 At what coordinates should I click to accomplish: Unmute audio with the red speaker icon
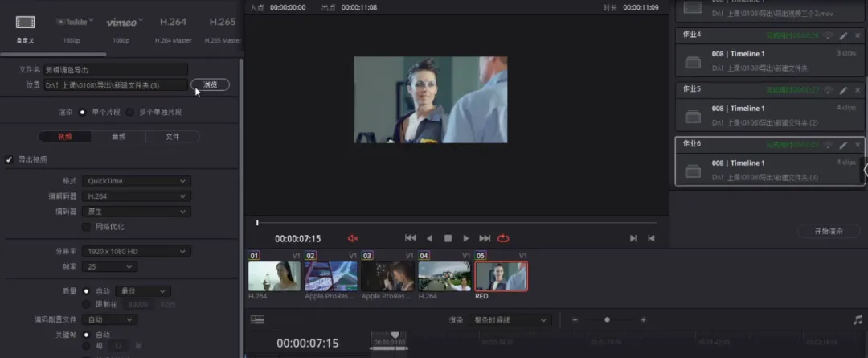353,238
